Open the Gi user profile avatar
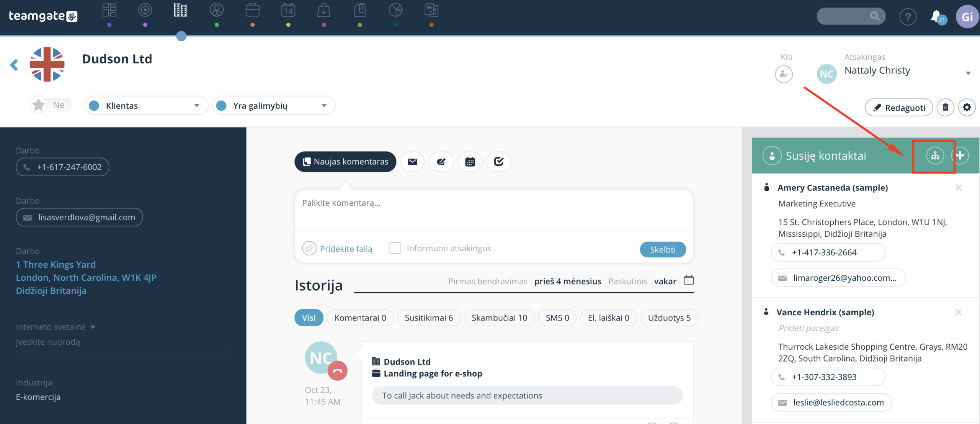Viewport: 980px width, 424px height. [967, 17]
